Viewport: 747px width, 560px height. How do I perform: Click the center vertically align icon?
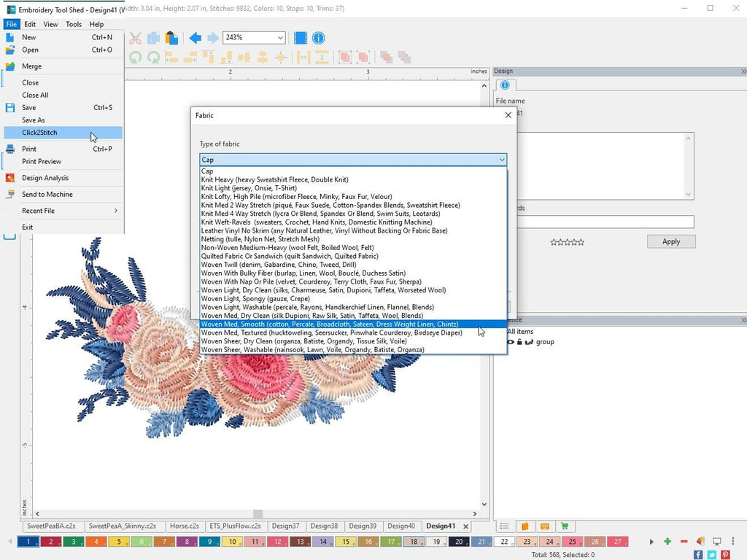(x=263, y=58)
